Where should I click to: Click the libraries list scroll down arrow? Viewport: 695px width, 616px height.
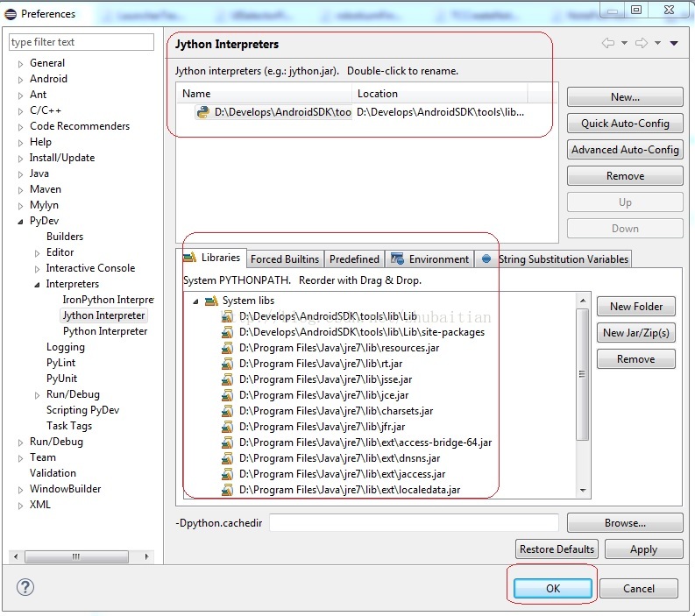pyautogui.click(x=583, y=490)
